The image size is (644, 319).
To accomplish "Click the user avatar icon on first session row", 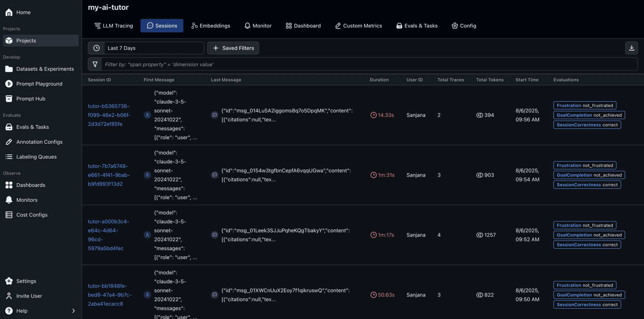I will click(x=147, y=115).
